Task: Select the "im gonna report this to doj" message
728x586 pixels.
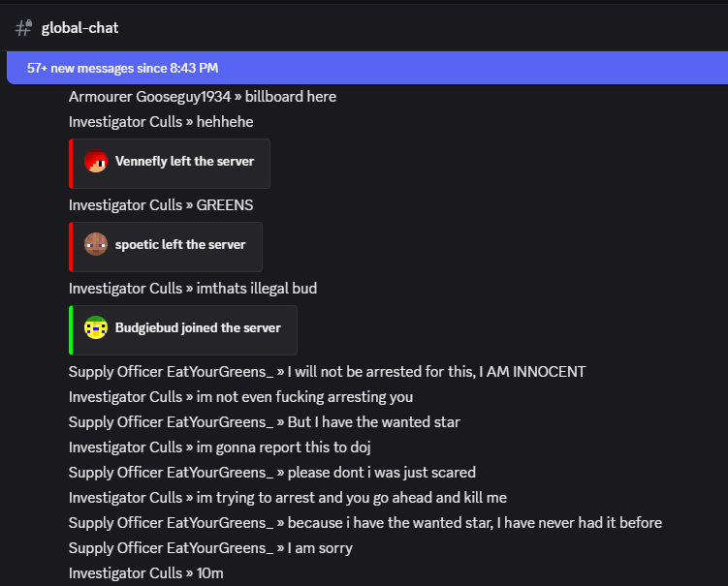Action: [220, 447]
